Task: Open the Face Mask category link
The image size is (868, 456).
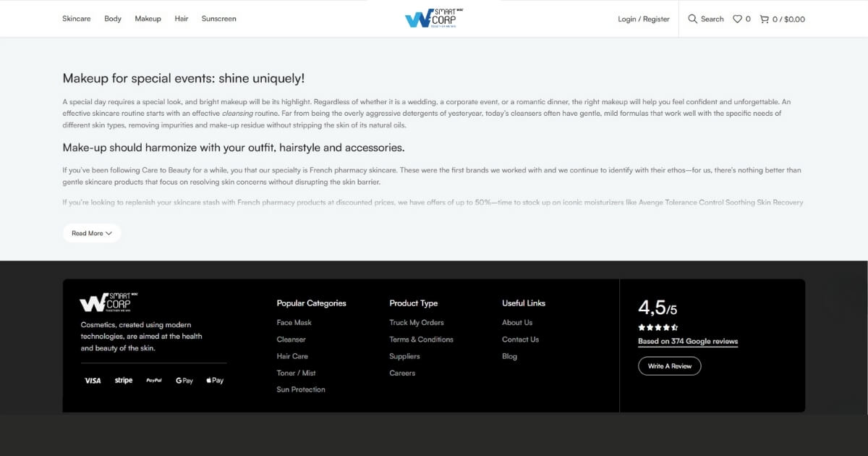Action: [x=294, y=323]
